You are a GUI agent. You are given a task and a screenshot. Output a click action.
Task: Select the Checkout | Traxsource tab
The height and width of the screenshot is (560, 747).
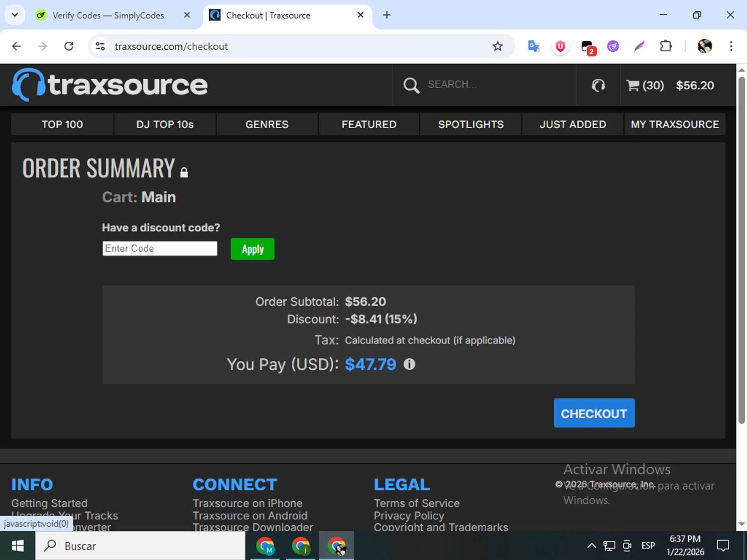click(268, 15)
